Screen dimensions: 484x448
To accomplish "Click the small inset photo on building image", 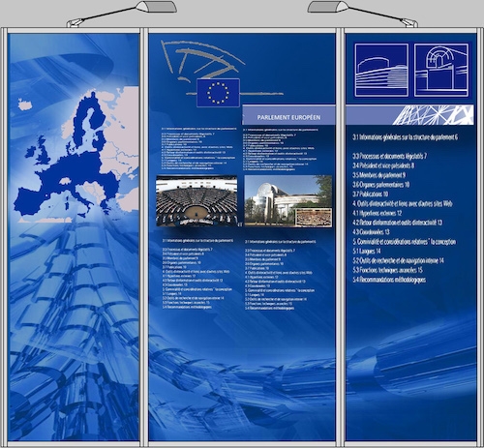I will pyautogui.click(x=314, y=217).
